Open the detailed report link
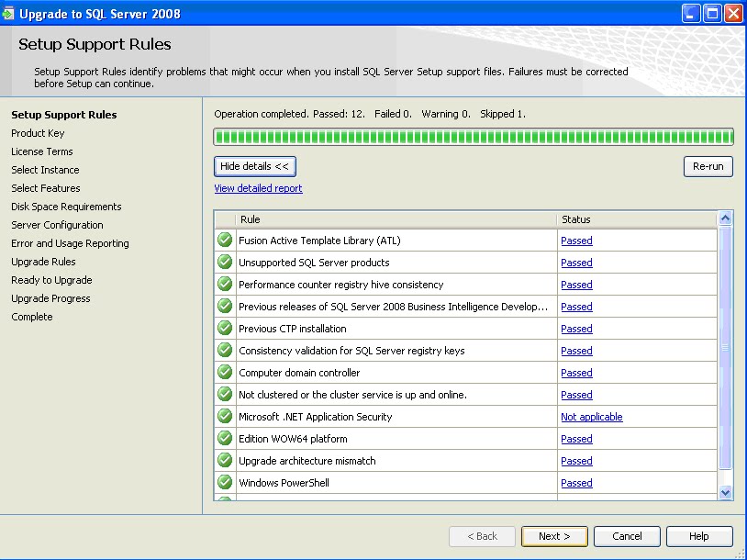This screenshot has width=747, height=560. click(x=257, y=187)
